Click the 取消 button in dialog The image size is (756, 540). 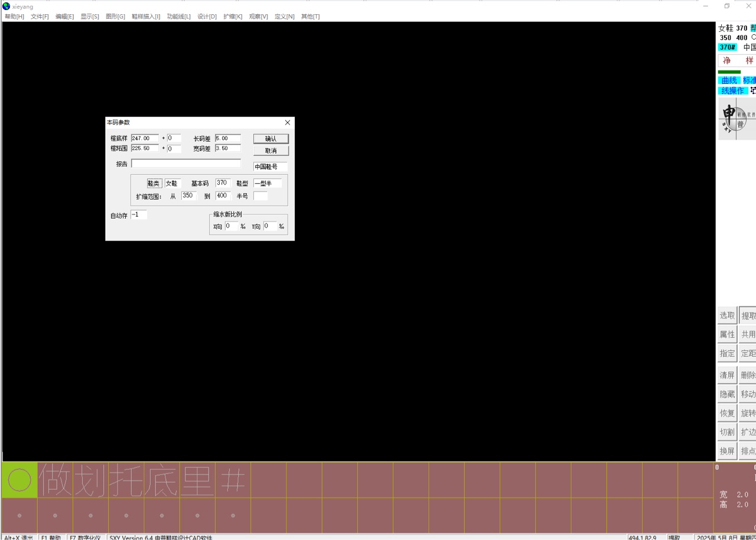tap(271, 151)
